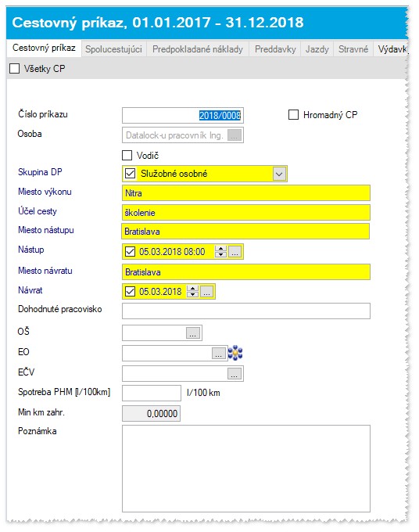Image resolution: width=419 pixels, height=532 pixels.
Task: Open the Návrat date picker button
Action: coord(207,292)
